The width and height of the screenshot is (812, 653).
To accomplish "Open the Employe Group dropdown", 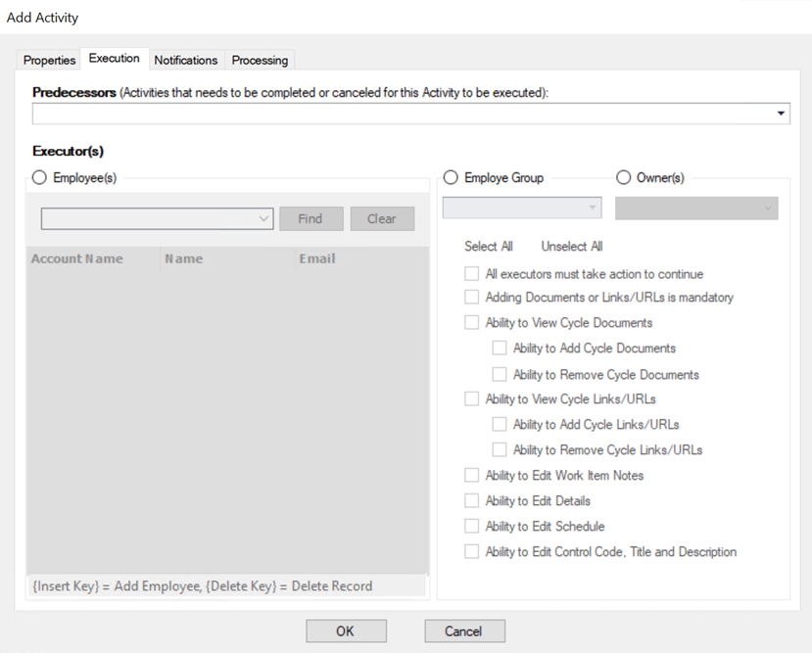I will point(522,208).
